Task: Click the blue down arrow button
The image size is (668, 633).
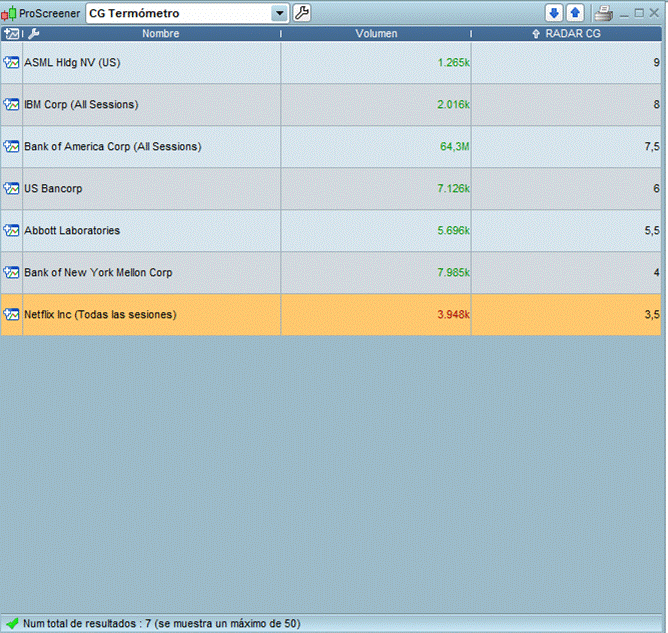Action: 554,13
